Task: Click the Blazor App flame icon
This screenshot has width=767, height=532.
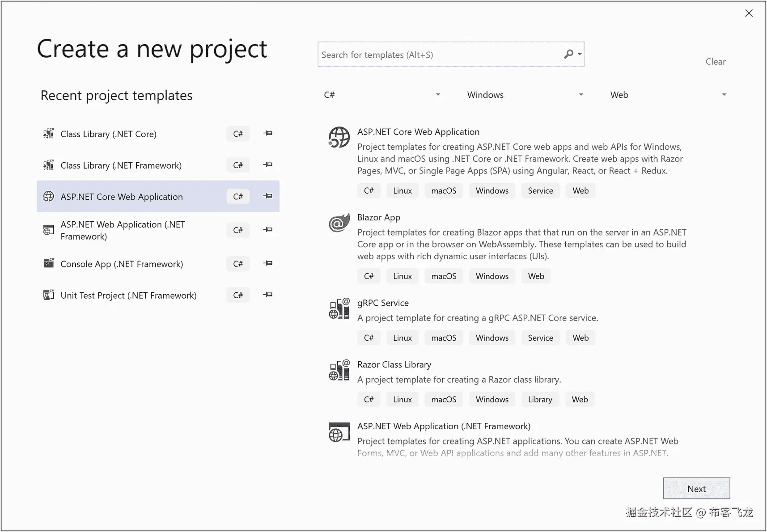Action: (339, 223)
